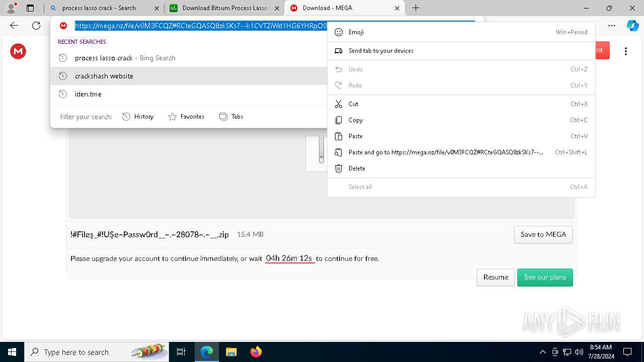Open network status tray icon
Viewport: 644px width, 362px height.
[567, 352]
